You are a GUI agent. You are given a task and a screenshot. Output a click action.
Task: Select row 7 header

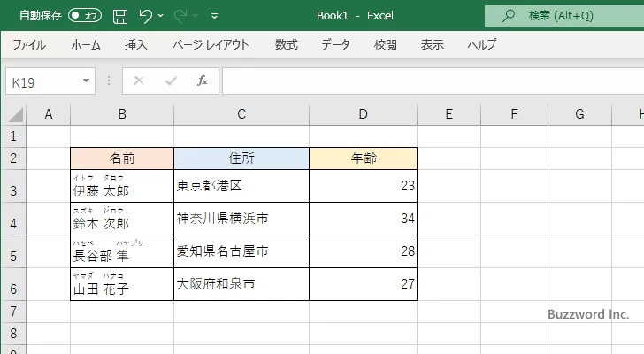click(x=13, y=312)
